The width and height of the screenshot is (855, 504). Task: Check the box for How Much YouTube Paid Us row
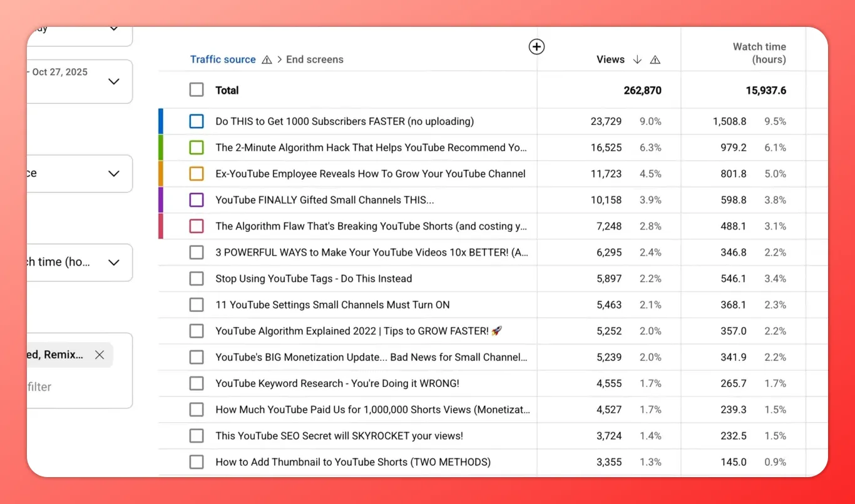pyautogui.click(x=197, y=410)
